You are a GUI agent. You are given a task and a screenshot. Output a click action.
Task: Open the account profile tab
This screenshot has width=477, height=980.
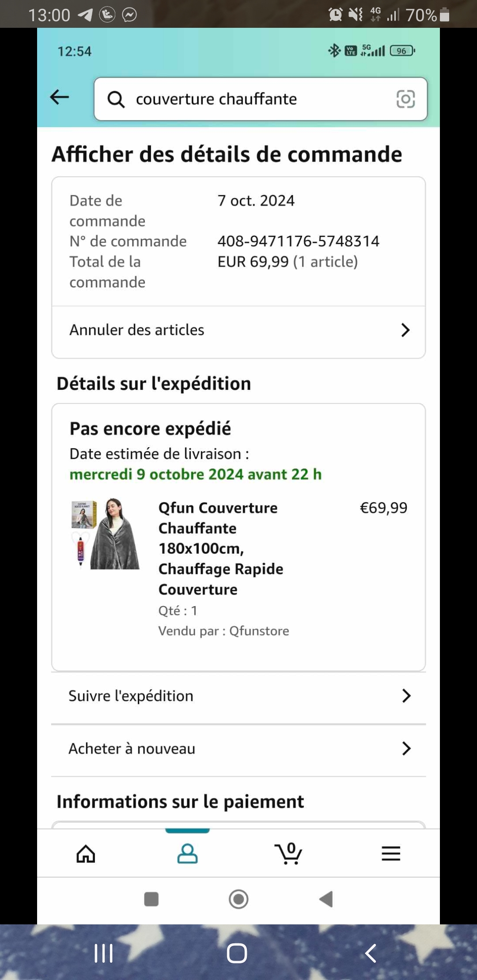(187, 854)
